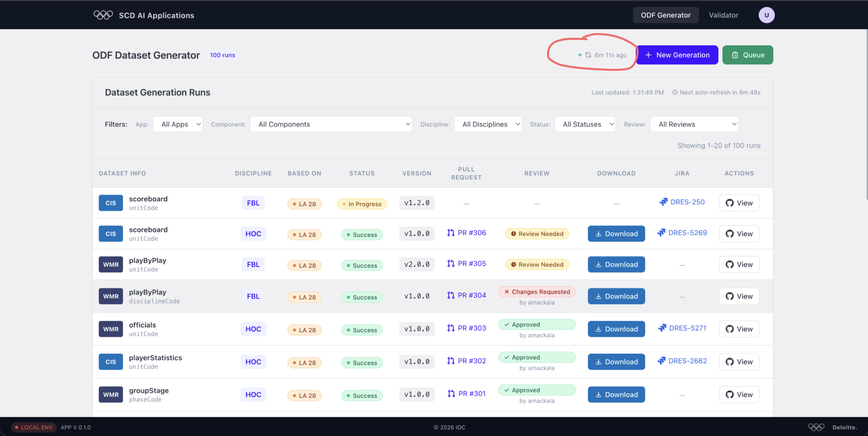The width and height of the screenshot is (868, 436).
Task: Click the Olympic rings logo in the header
Action: (x=103, y=15)
